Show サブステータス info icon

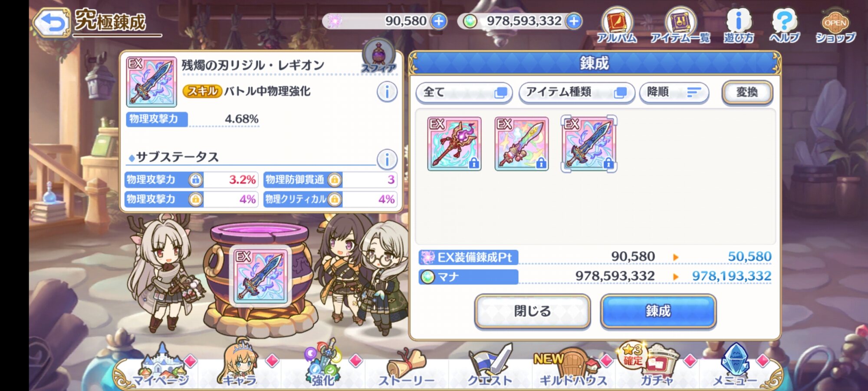(387, 159)
